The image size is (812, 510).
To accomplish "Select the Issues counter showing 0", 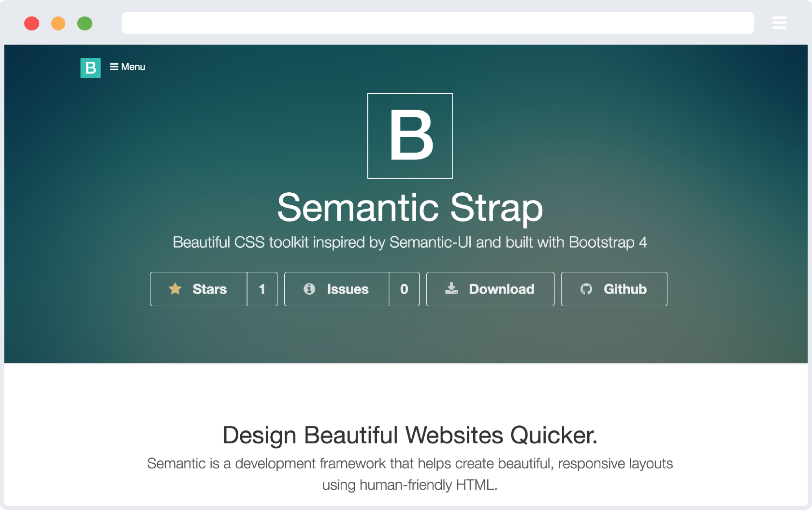I will click(x=404, y=289).
